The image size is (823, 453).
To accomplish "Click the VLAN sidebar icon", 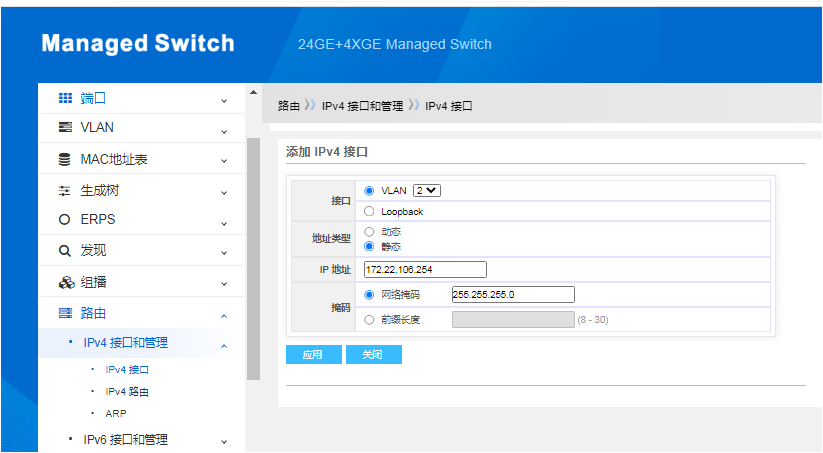I will point(65,127).
